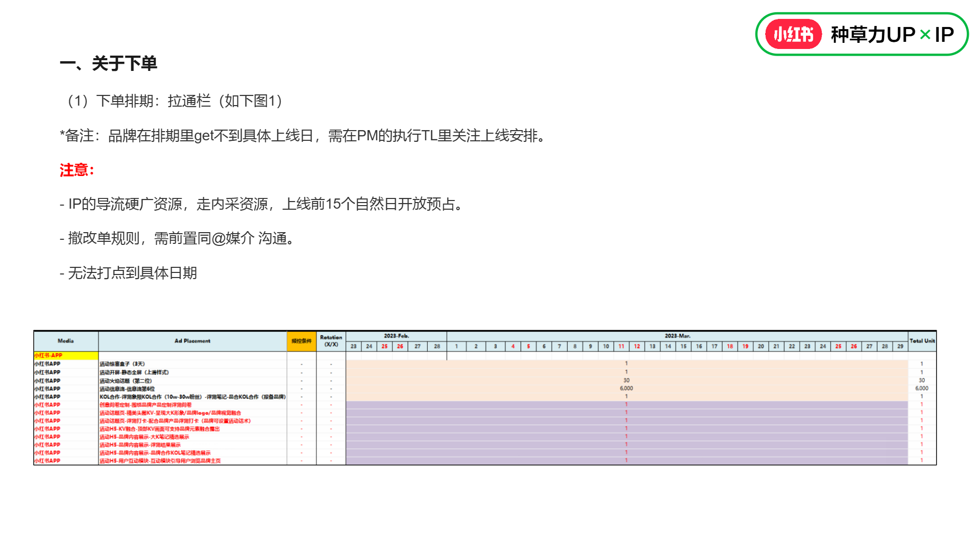Click the red date cell 11
The image size is (980, 551).
[621, 346]
